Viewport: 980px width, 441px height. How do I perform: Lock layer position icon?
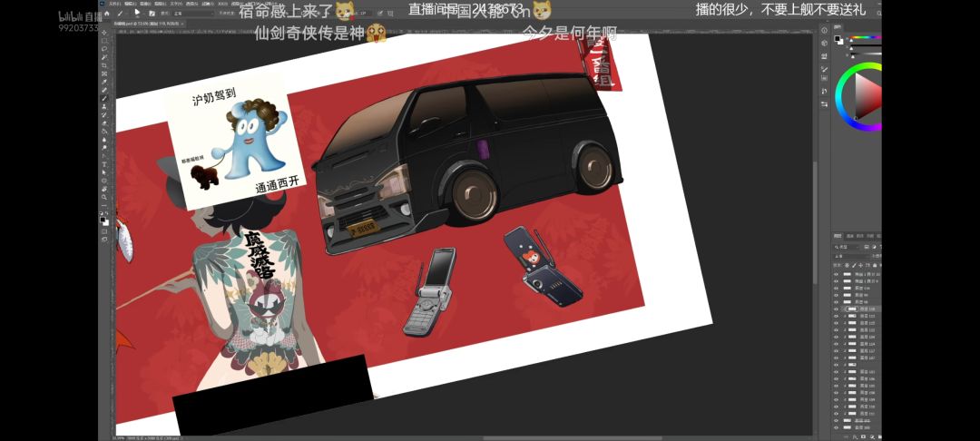860,265
